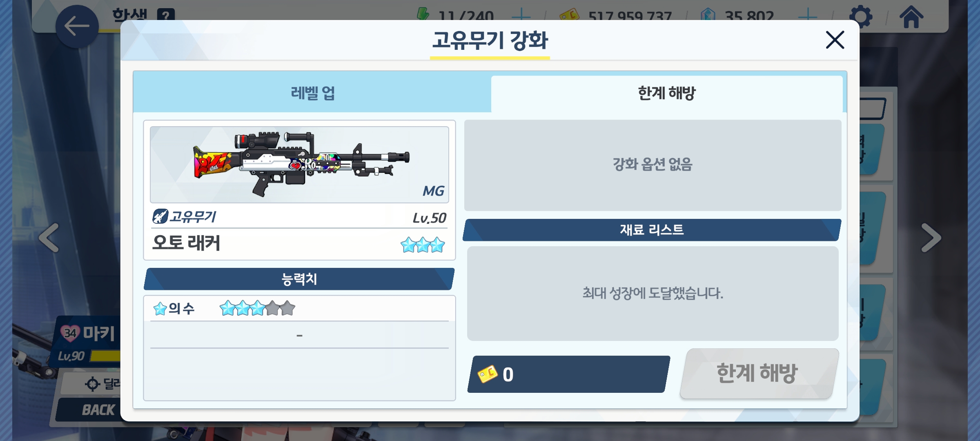The width and height of the screenshot is (980, 441).
Task: Switch to the 레벨 업 tab
Action: 312,93
